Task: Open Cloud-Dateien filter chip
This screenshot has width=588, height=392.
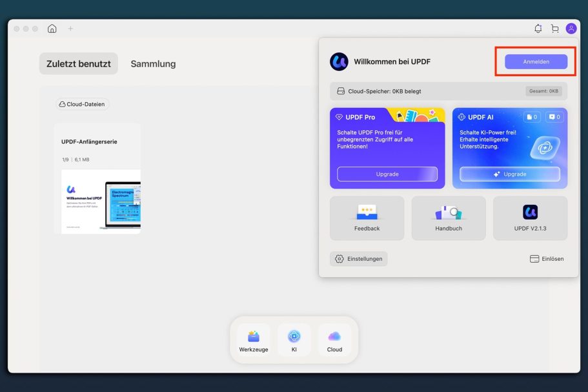Action: [x=82, y=104]
